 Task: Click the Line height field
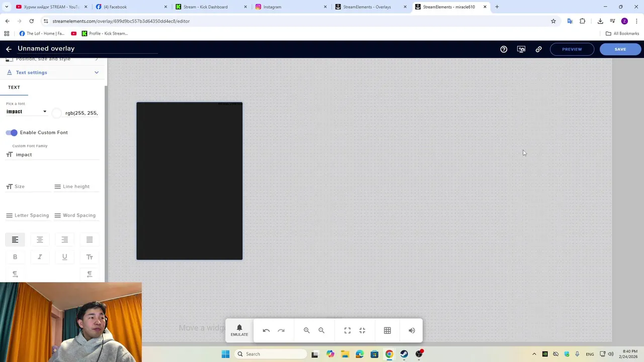click(76, 187)
